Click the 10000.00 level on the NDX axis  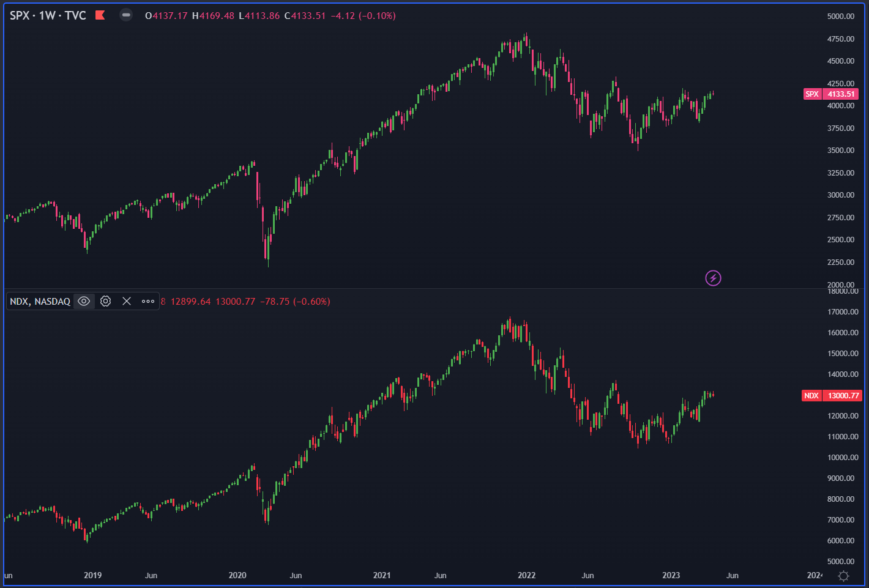(x=843, y=458)
